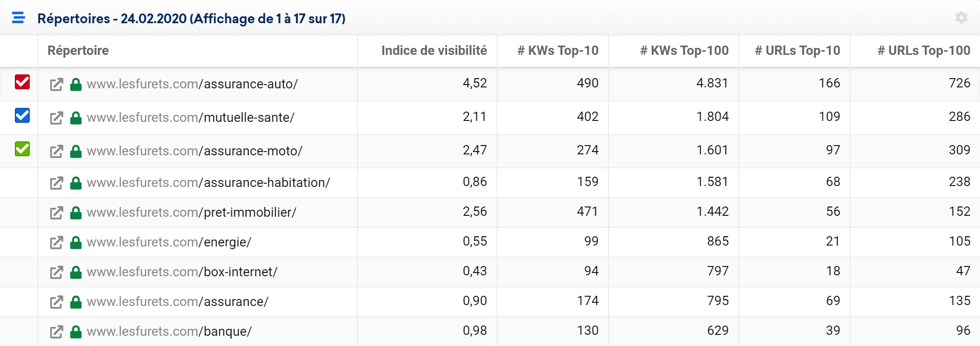This screenshot has width=980, height=346.
Task: Open the www.lesfurets.com/assurance-moto/ directory link
Action: 194,151
